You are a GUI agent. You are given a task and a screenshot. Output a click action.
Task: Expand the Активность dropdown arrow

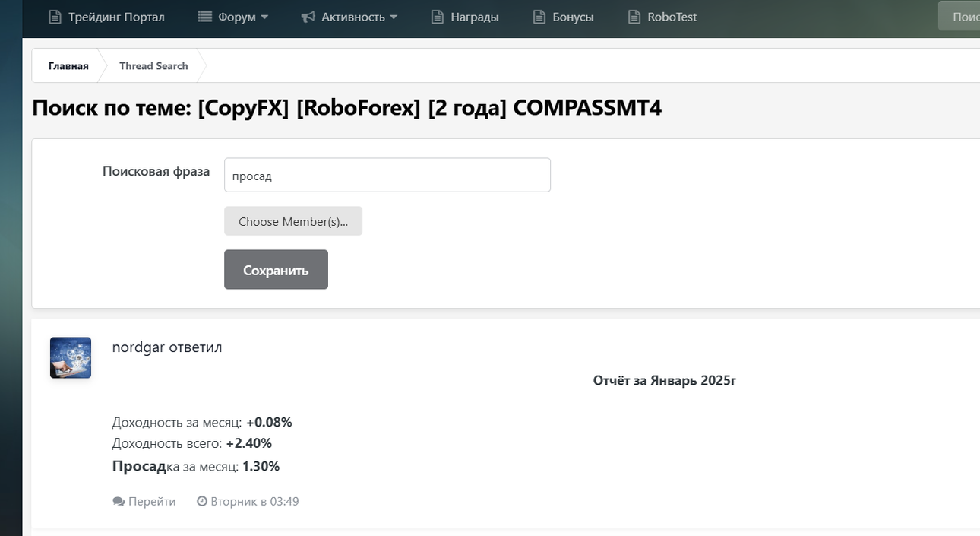click(x=394, y=17)
